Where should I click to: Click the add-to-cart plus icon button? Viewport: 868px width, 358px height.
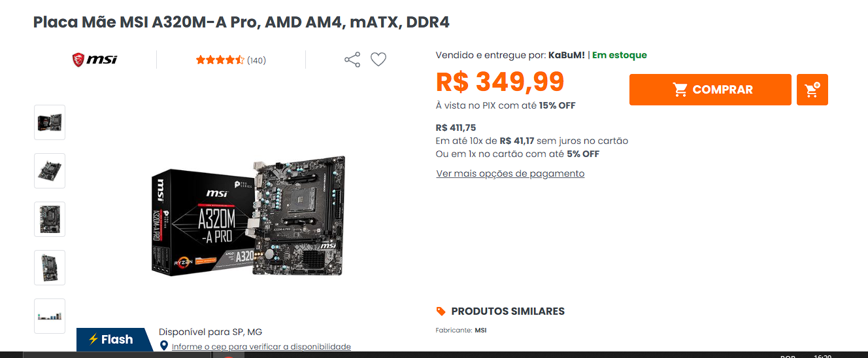pyautogui.click(x=812, y=90)
